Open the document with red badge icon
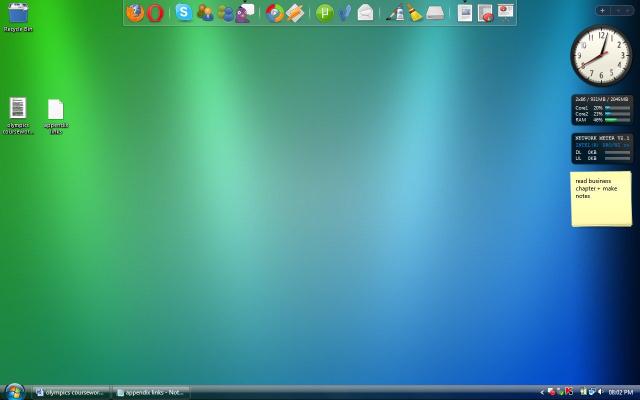 click(x=485, y=13)
